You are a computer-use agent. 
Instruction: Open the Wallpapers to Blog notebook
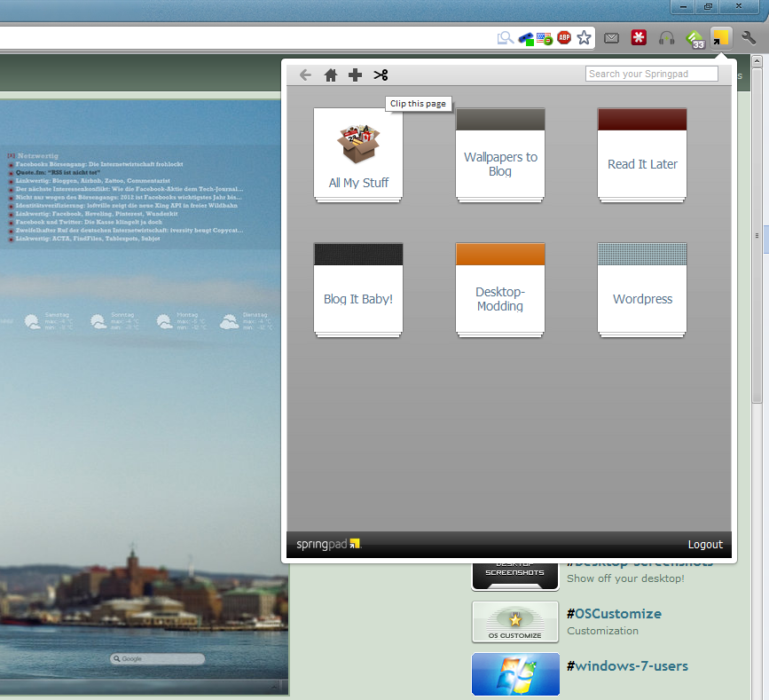tap(500, 154)
